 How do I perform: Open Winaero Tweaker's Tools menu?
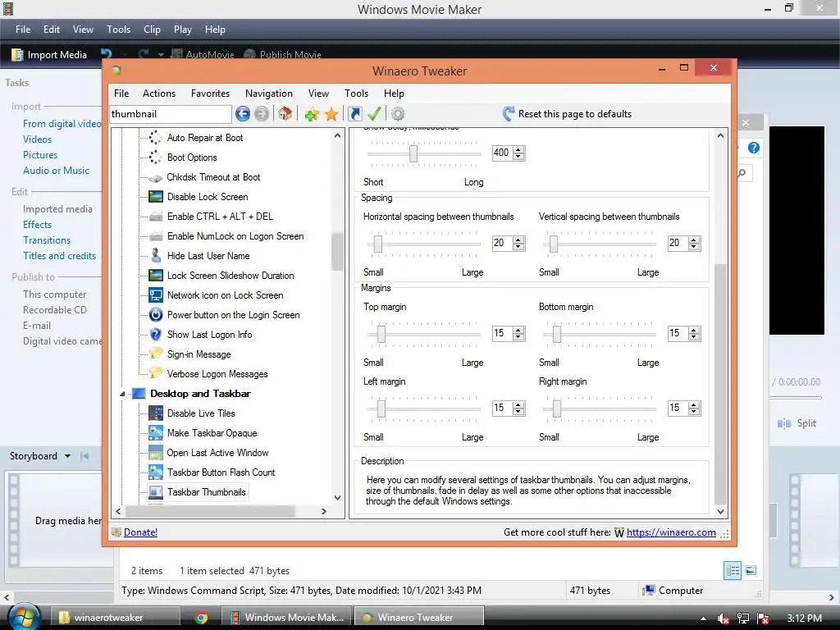(x=356, y=94)
